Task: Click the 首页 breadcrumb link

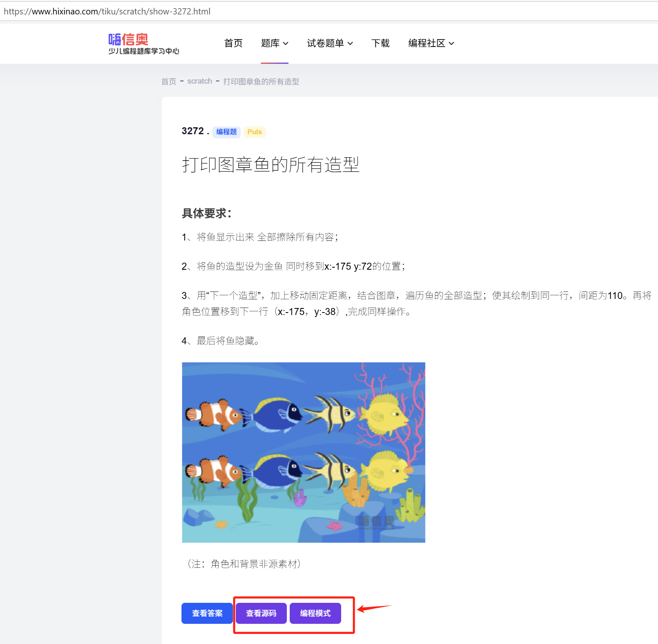Action: [x=169, y=81]
